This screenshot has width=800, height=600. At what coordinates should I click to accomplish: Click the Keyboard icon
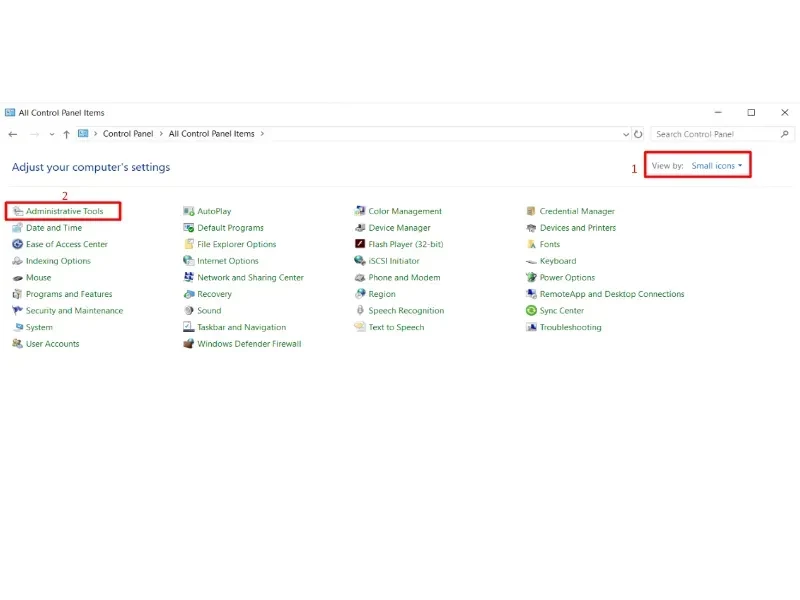[x=531, y=261]
